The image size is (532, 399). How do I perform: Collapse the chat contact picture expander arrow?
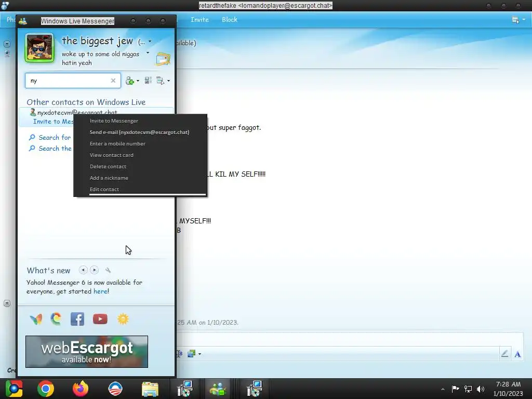(x=7, y=44)
